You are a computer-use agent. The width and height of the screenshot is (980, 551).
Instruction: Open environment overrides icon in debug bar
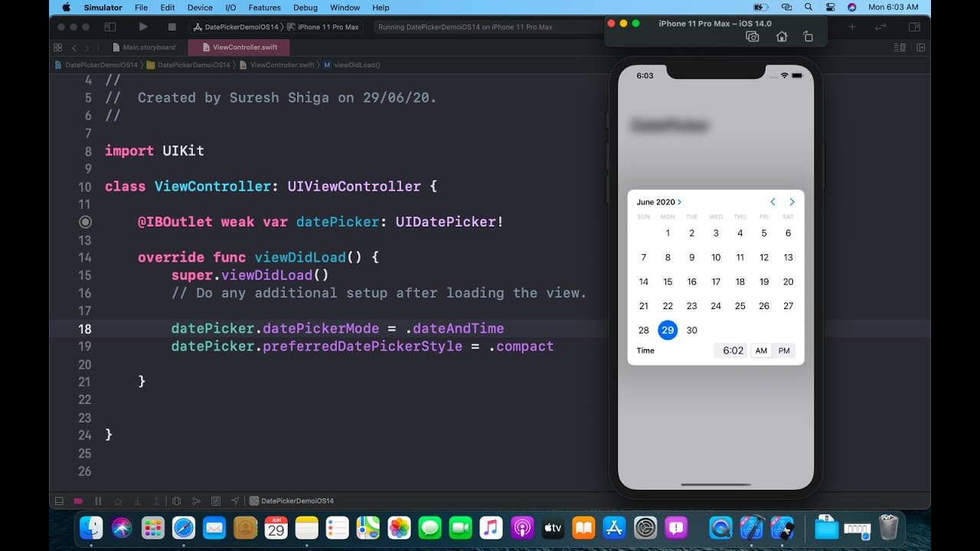click(x=216, y=501)
